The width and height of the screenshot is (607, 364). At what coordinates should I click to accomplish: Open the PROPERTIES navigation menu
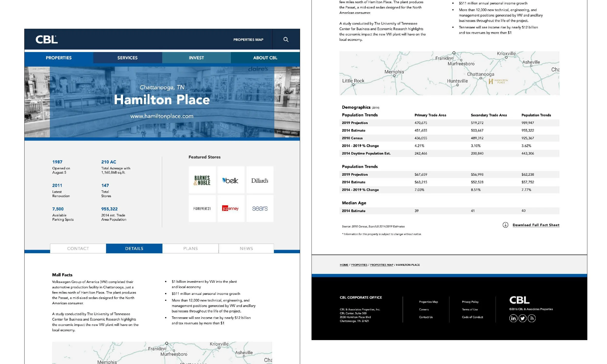tap(59, 58)
